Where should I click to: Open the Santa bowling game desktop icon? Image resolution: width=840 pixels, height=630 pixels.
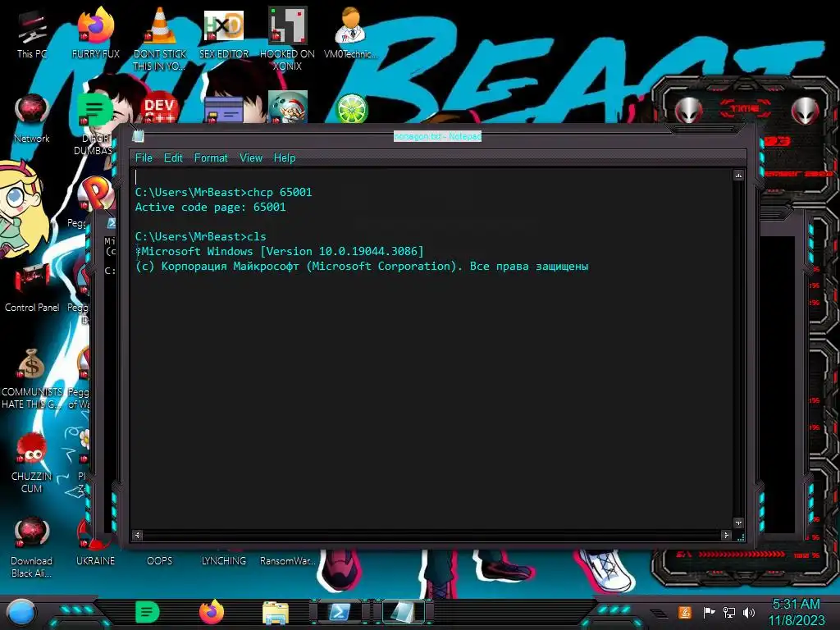(x=288, y=107)
